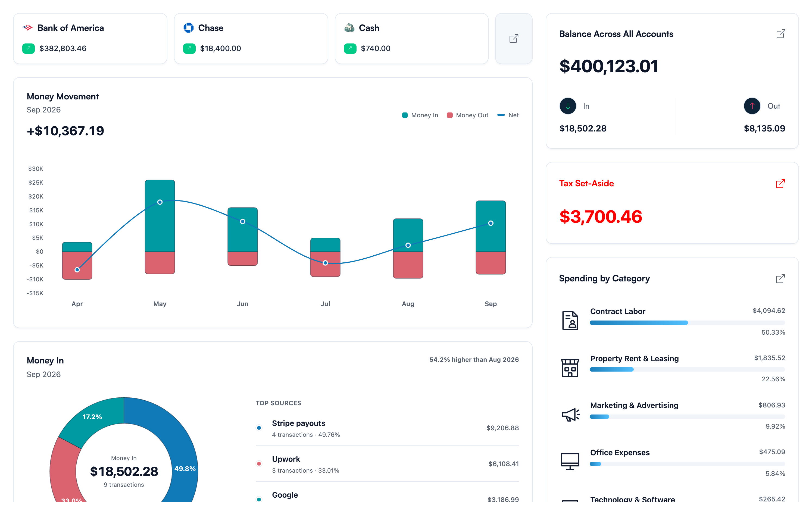Click the Cash money icon
This screenshot has height=515, width=812.
coord(349,28)
